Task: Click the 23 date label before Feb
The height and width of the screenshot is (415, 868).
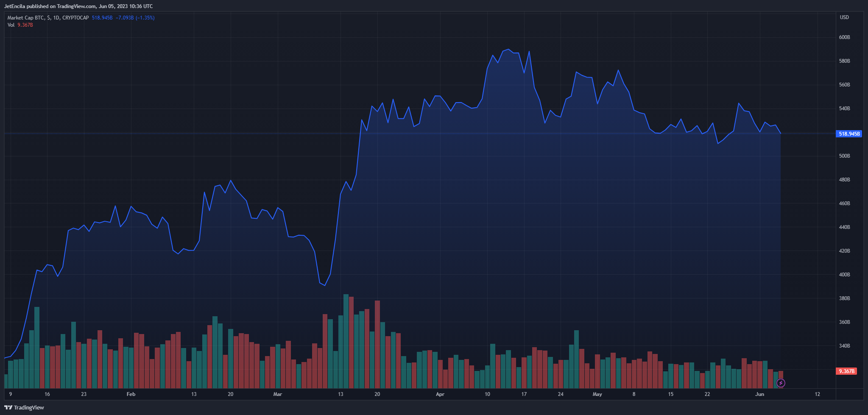Action: [84, 394]
